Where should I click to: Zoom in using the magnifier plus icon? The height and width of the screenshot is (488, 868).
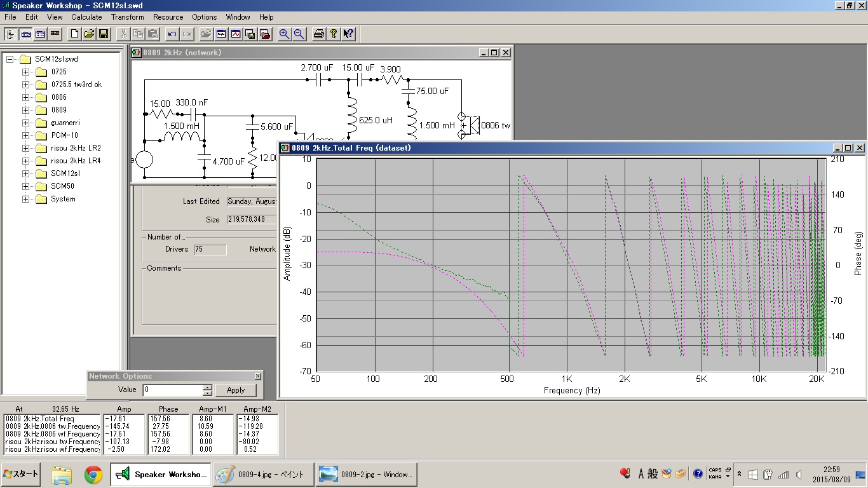pyautogui.click(x=284, y=34)
